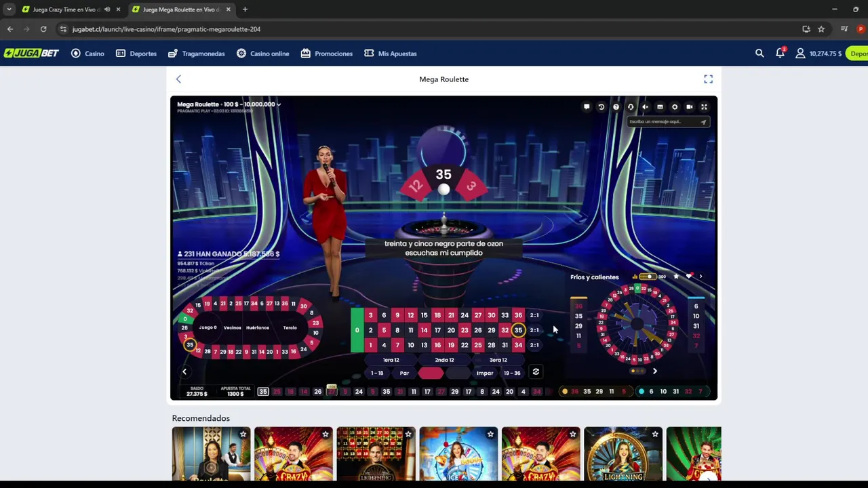Open favorites star in statistics panel

pos(676,277)
